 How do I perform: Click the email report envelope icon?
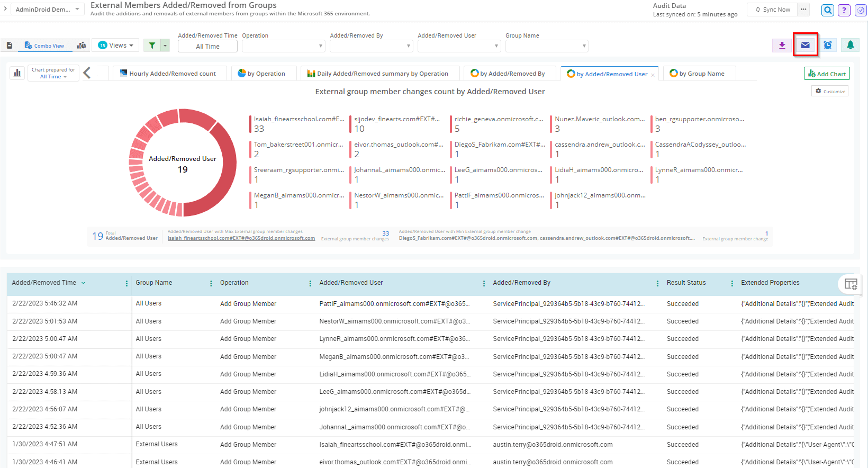(805, 45)
